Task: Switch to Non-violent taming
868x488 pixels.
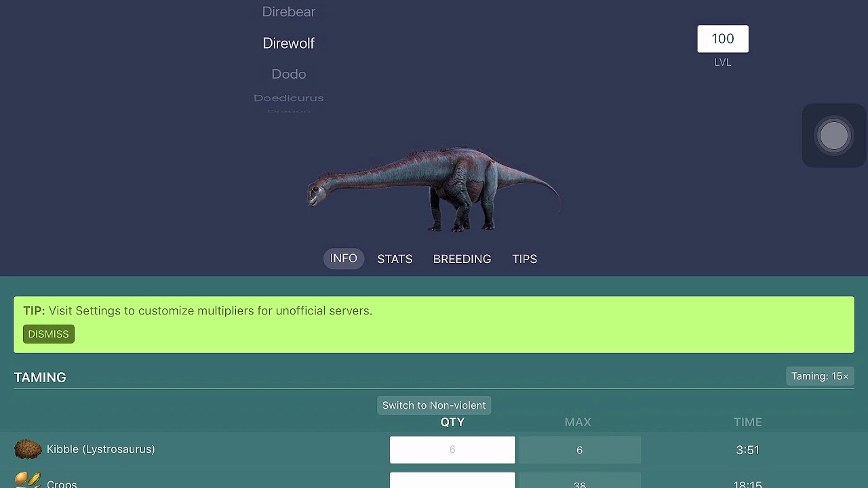Action: click(434, 405)
